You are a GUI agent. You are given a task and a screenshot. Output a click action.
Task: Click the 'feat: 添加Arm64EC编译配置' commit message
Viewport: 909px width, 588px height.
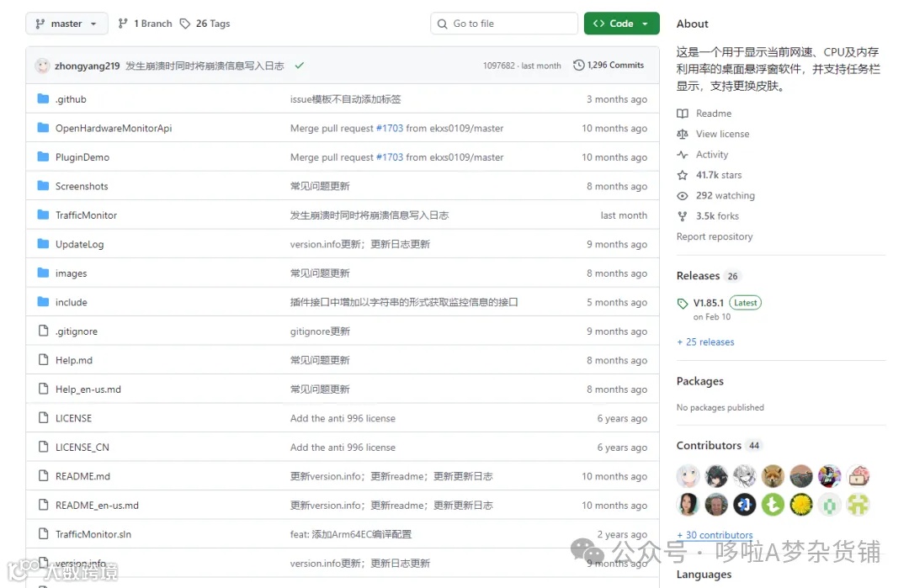point(351,534)
